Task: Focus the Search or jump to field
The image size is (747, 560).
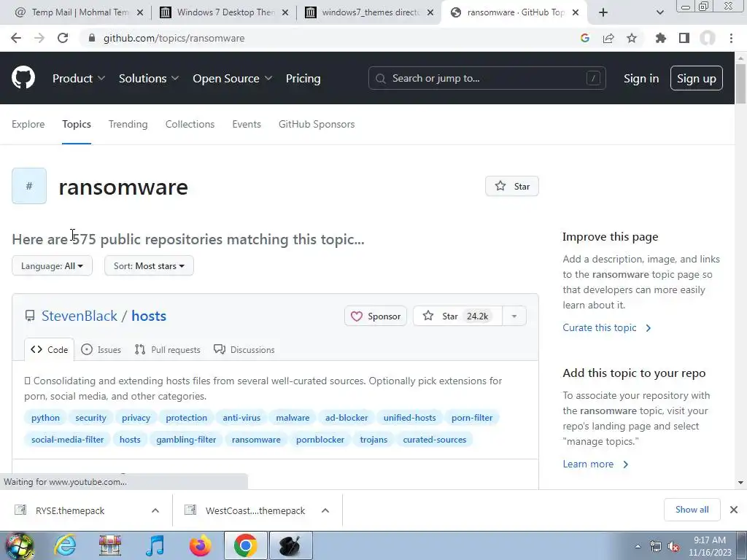Action: pos(487,78)
